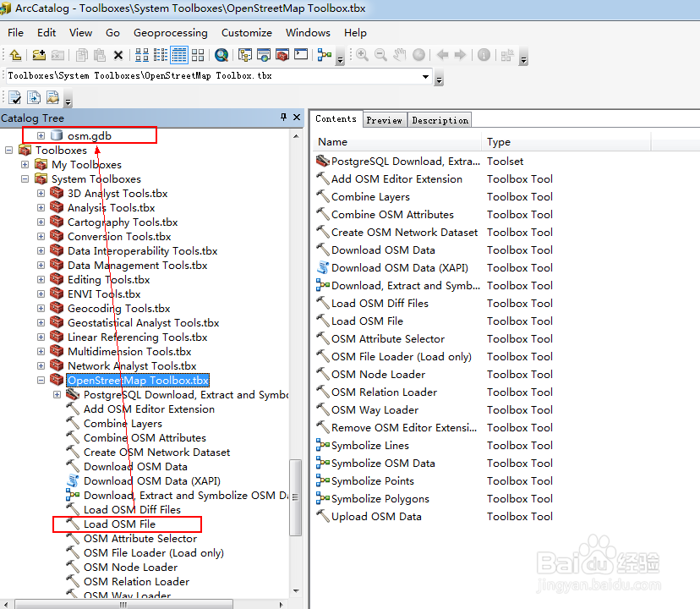The width and height of the screenshot is (700, 609).
Task: Click the Delete (X) toolbar icon
Action: [x=118, y=55]
